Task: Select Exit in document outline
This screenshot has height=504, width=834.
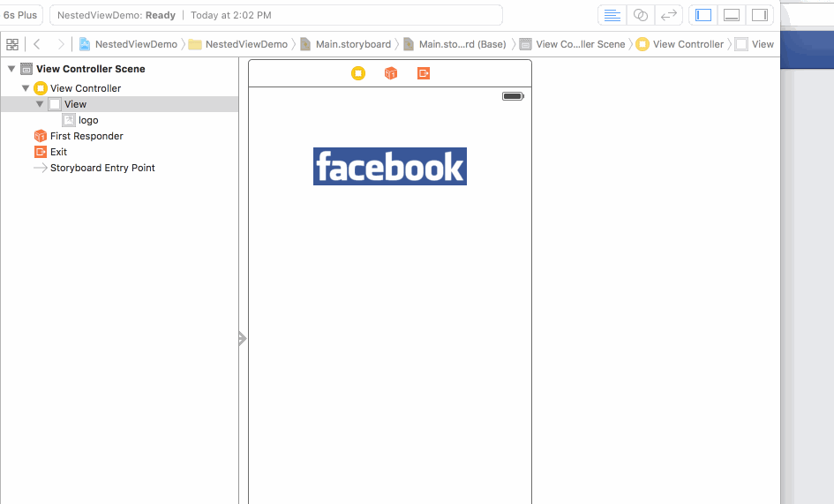Action: click(x=58, y=152)
